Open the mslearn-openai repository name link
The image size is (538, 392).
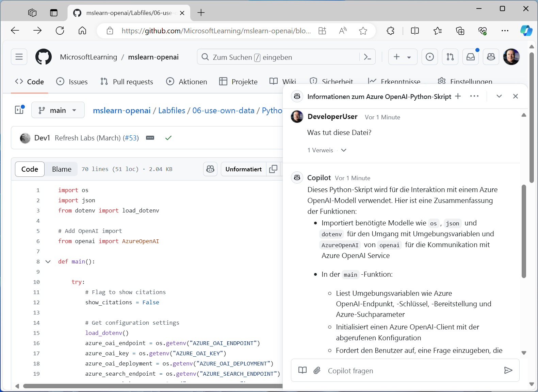153,57
